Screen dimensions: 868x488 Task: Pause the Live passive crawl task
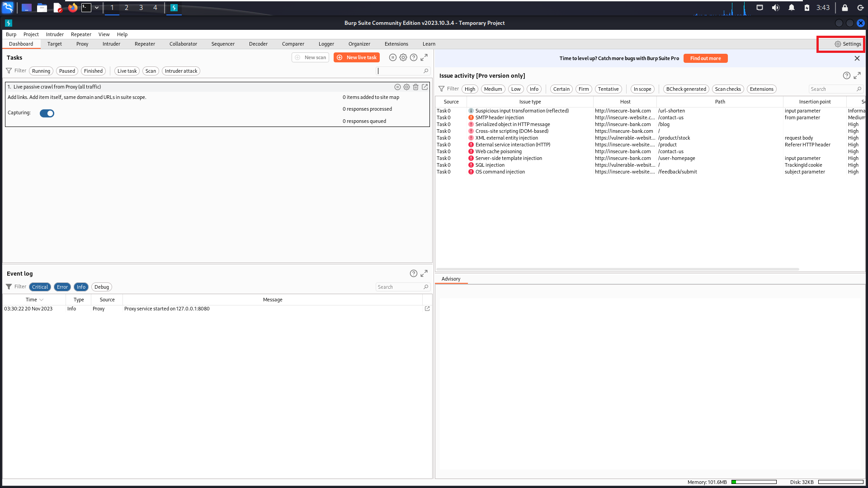tap(397, 87)
